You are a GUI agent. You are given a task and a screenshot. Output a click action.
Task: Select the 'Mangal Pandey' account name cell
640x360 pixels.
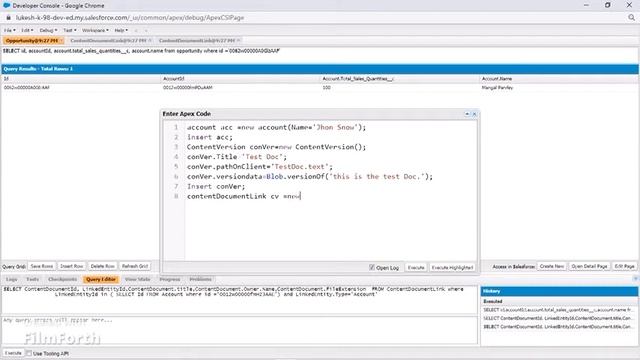(x=559, y=88)
